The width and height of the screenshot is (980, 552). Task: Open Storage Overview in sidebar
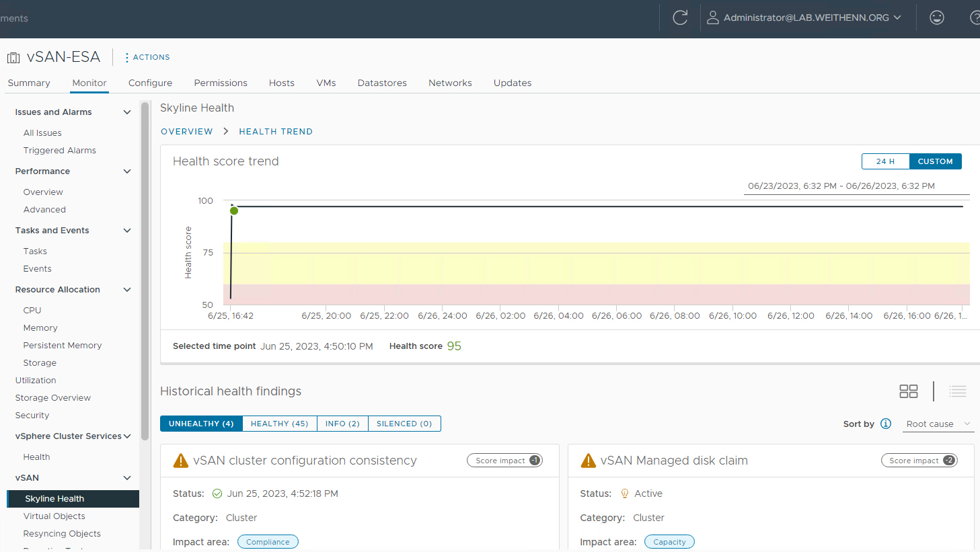point(53,398)
